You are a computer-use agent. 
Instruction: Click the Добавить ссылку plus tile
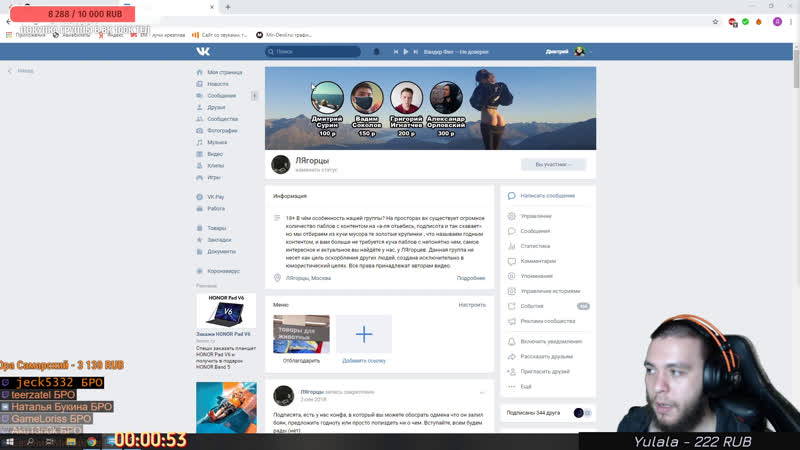point(364,334)
